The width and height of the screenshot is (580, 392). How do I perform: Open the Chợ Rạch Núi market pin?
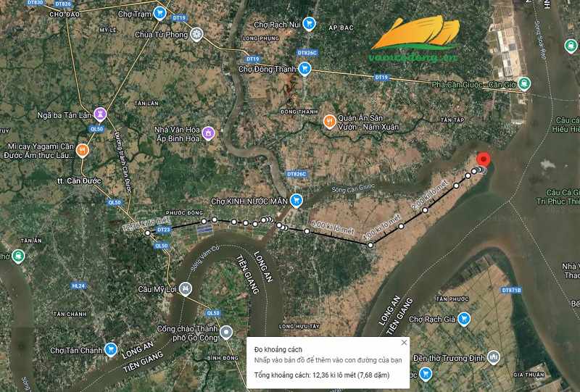309,24
